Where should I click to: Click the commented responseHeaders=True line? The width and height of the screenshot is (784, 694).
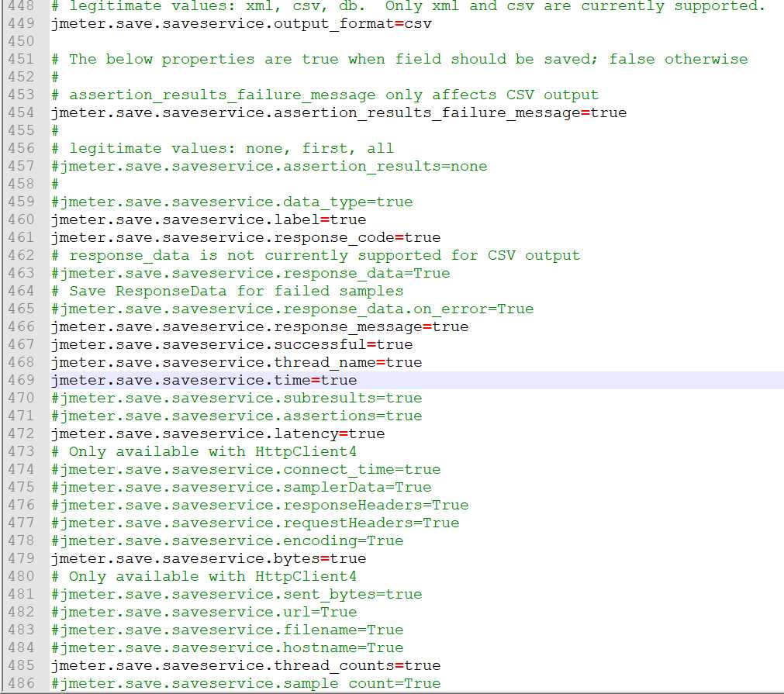260,505
